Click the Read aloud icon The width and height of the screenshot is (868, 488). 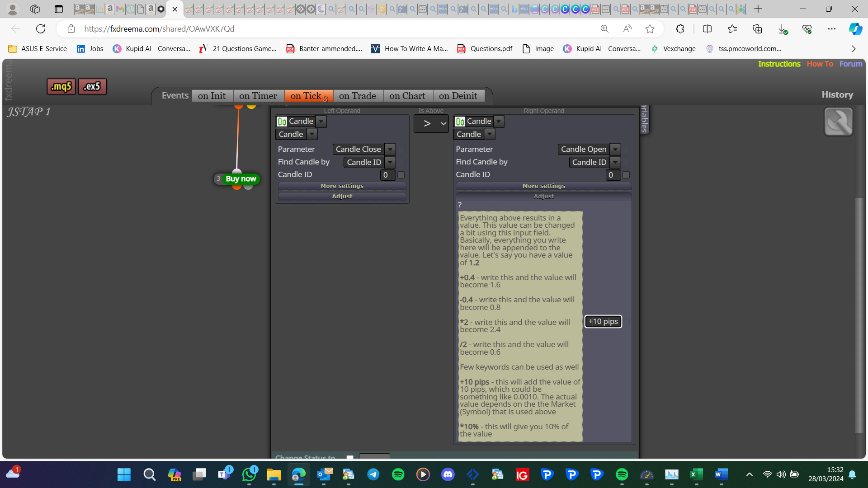[627, 29]
